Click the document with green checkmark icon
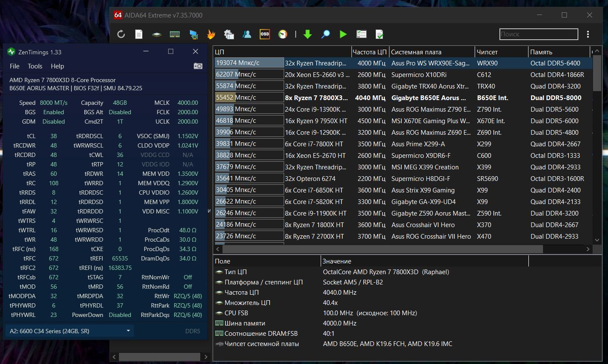608x364 pixels. [x=380, y=34]
